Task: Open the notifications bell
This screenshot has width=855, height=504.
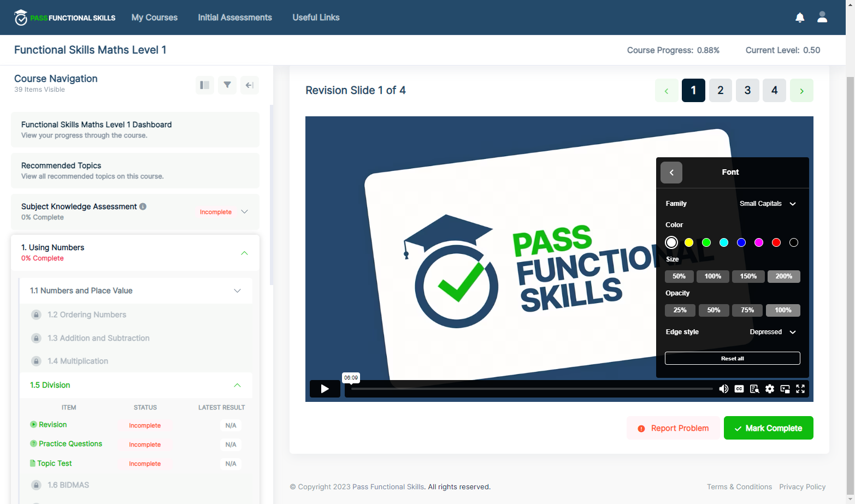Action: 800,17
